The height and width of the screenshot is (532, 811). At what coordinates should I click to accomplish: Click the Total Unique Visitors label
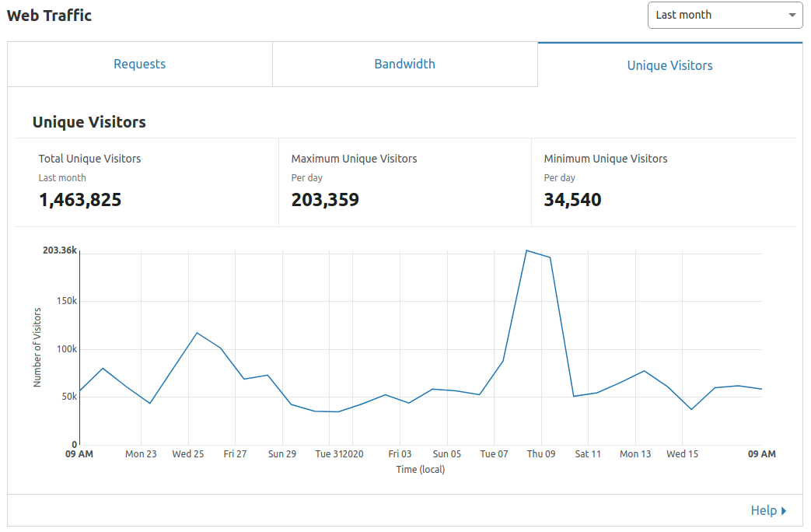coord(89,159)
